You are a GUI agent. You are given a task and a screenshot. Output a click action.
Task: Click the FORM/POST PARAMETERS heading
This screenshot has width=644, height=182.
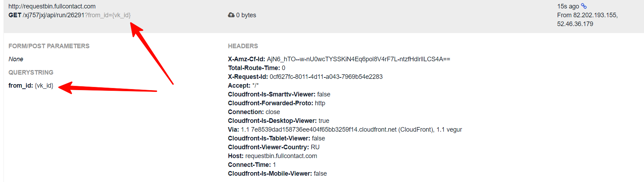click(x=49, y=46)
